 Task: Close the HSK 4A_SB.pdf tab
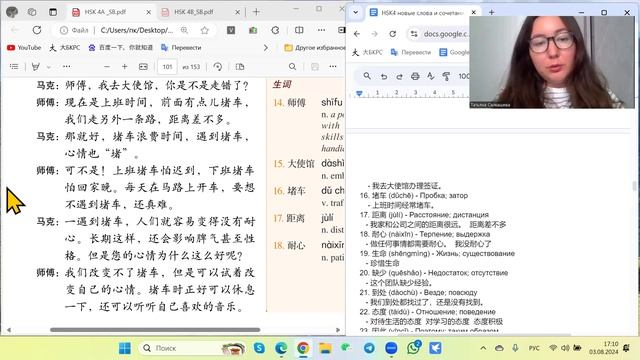[x=149, y=12]
